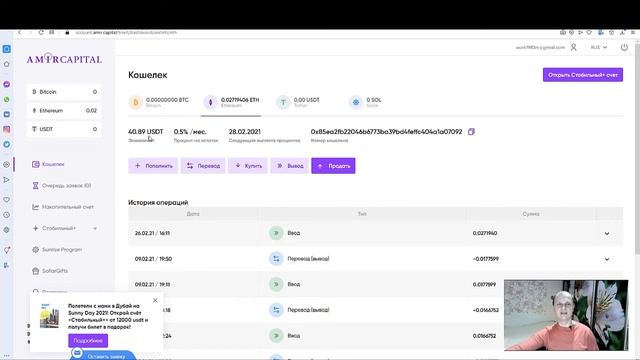Select Ethereum balance in sidebar
The width and height of the screenshot is (640, 360).
[64, 111]
